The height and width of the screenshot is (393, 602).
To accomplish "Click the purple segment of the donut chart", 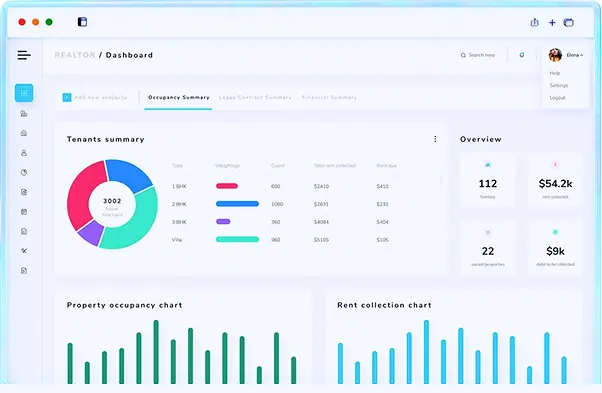I will coord(92,233).
